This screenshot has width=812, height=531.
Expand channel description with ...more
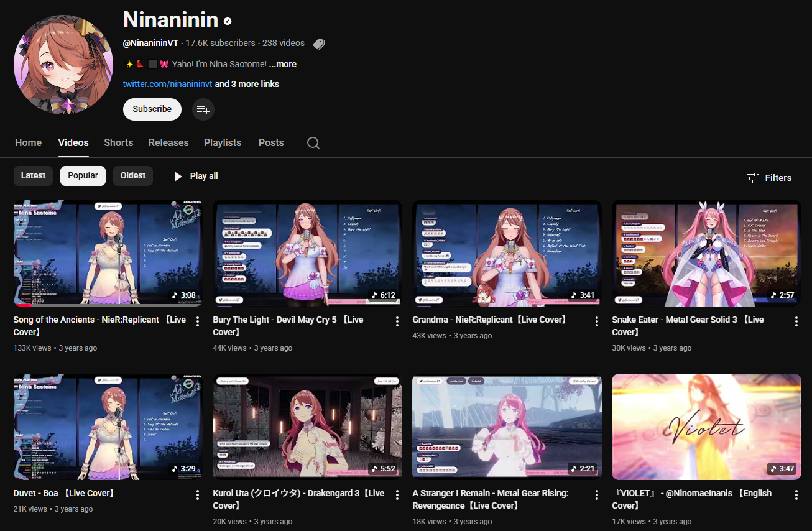(x=283, y=64)
